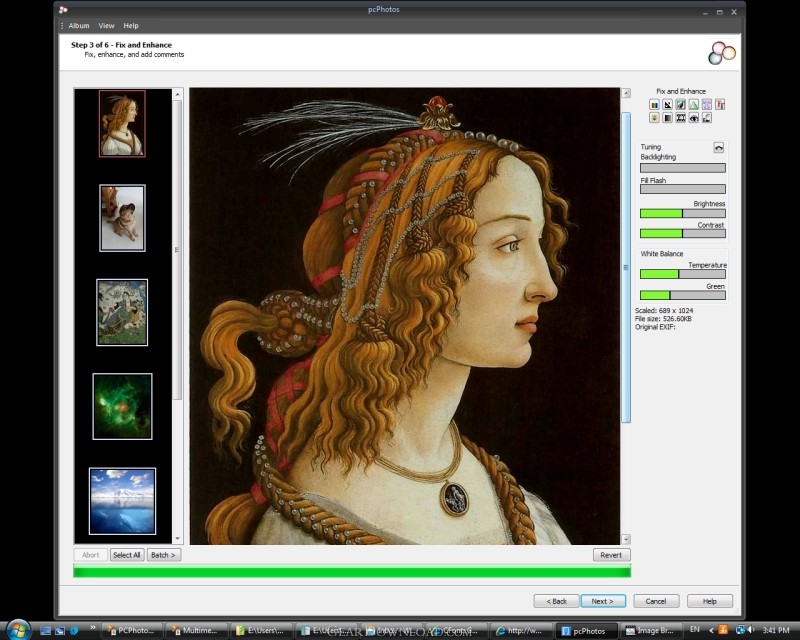Collapse the Tuning panel with arrow button
800x640 pixels.
pos(719,147)
